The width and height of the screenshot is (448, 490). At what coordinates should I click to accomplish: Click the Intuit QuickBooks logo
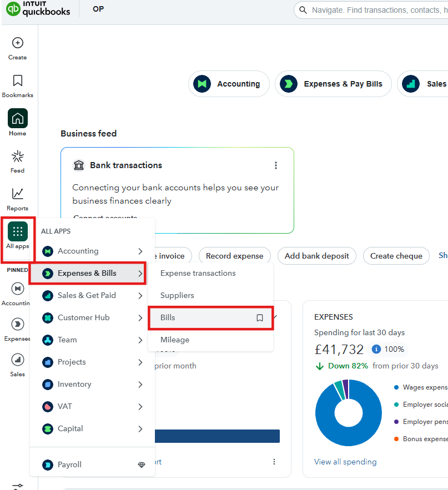(x=38, y=9)
